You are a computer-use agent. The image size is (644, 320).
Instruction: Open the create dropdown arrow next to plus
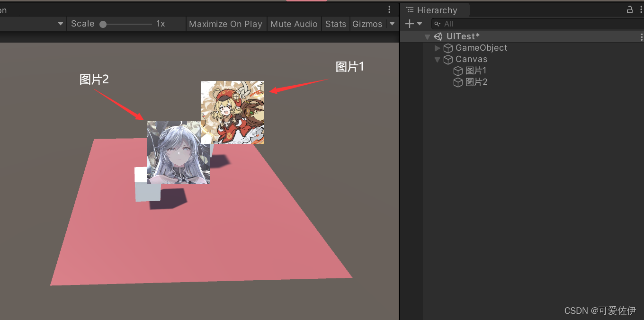420,24
